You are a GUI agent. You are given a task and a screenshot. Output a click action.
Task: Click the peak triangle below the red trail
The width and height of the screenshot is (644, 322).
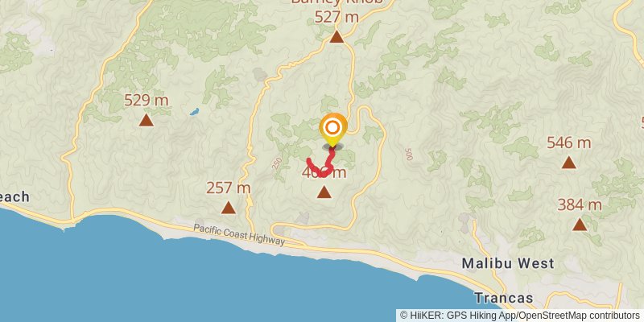point(324,192)
